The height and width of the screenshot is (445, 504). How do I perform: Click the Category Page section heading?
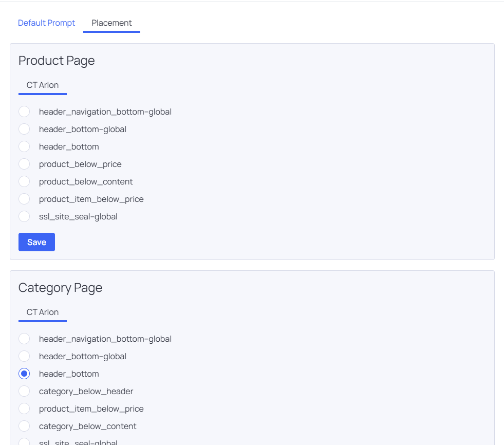click(x=60, y=288)
